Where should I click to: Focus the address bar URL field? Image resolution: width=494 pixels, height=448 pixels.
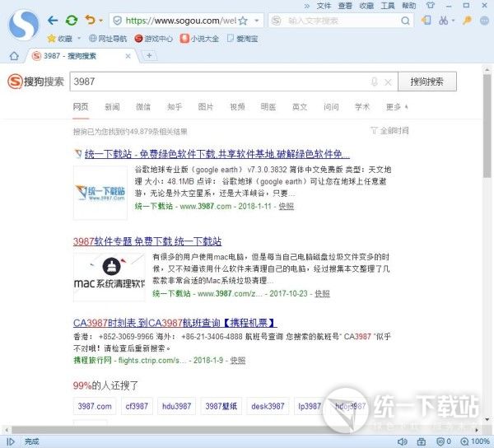point(181,21)
